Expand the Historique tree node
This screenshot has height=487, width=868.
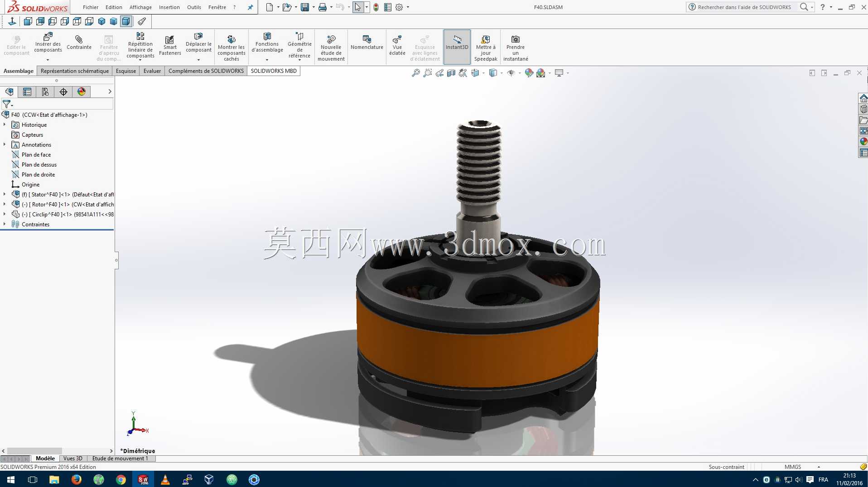5,124
